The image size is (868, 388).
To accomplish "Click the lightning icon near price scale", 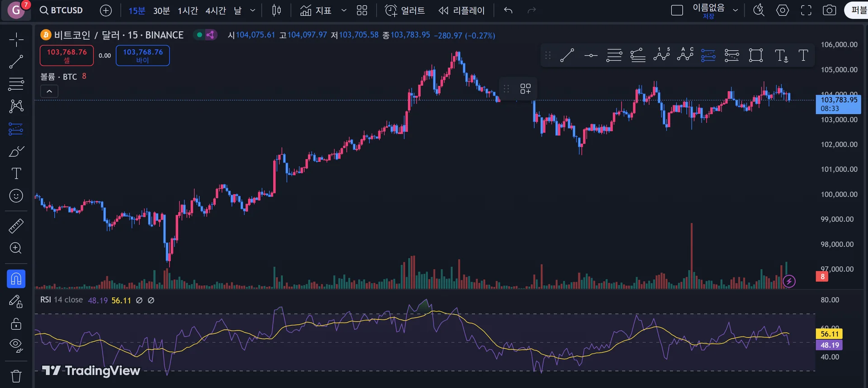I will (789, 281).
